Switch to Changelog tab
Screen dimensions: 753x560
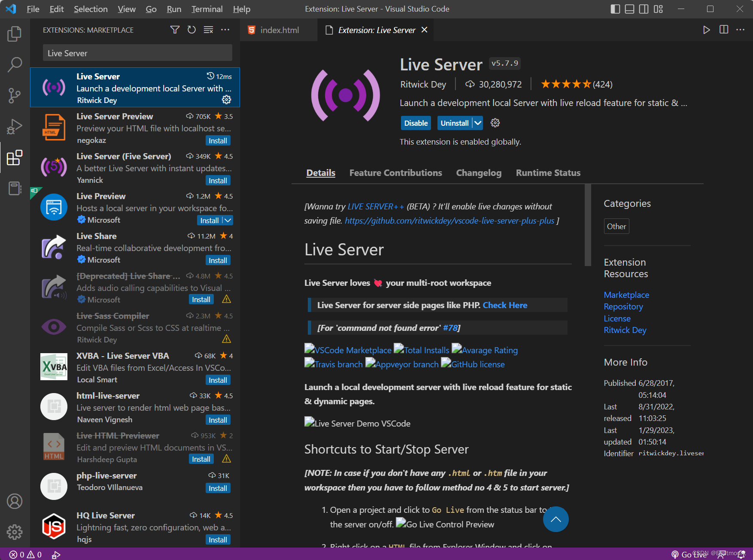point(479,173)
